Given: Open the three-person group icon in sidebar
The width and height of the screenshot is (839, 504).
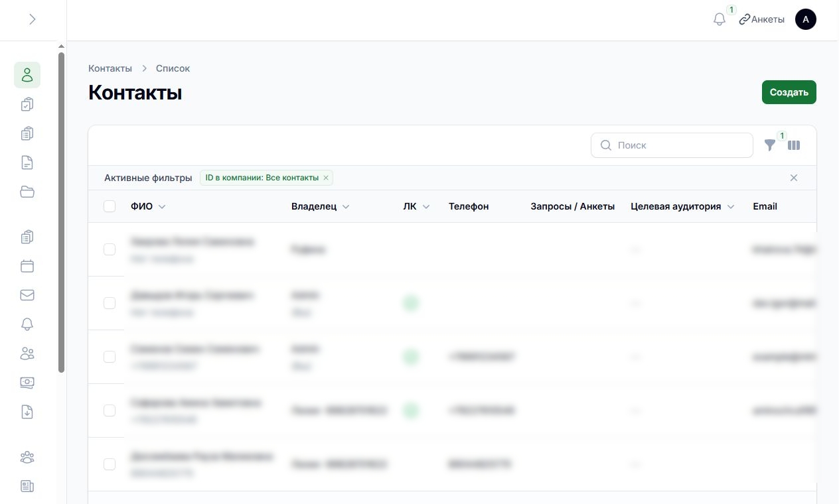Looking at the screenshot, I should coord(27,457).
